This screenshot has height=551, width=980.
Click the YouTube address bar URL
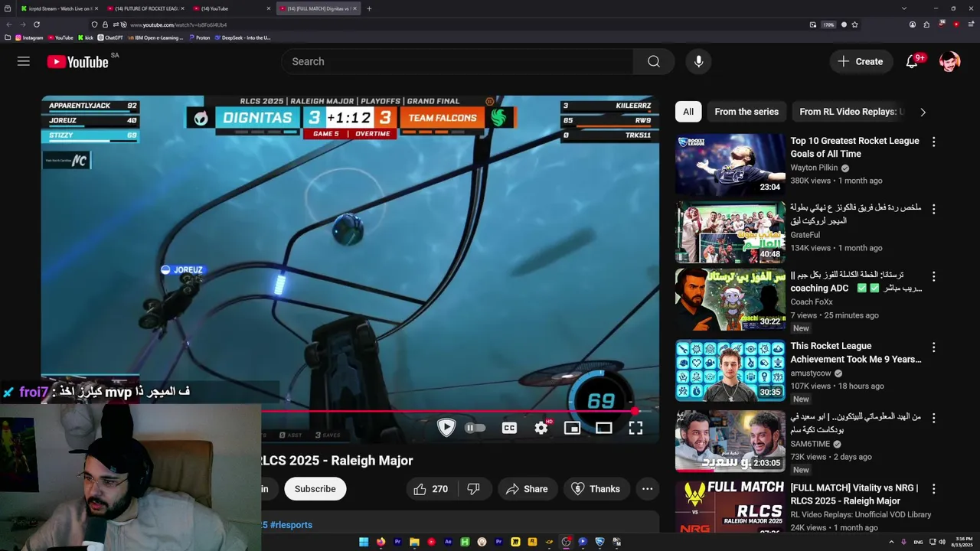[178, 24]
